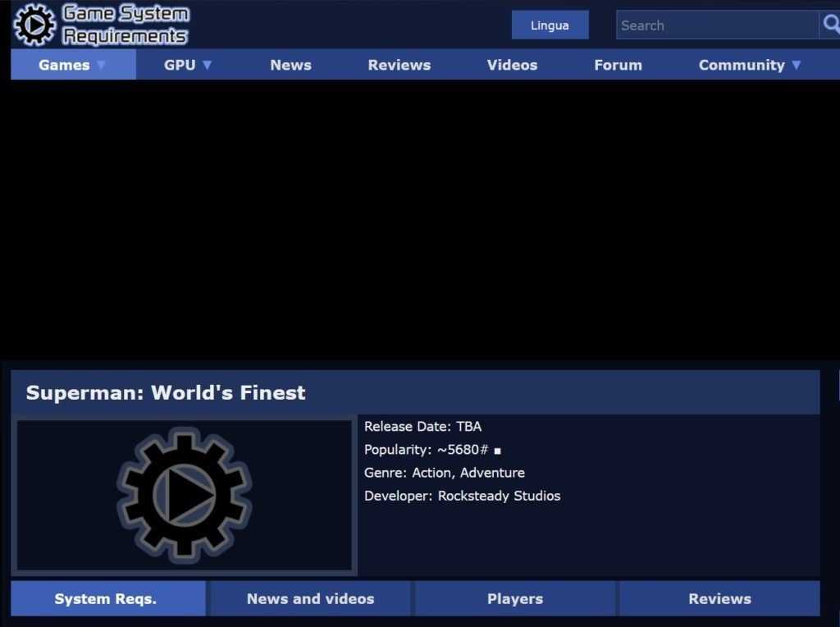The height and width of the screenshot is (627, 840).
Task: Open Reviews in the top navigation bar
Action: coord(399,65)
